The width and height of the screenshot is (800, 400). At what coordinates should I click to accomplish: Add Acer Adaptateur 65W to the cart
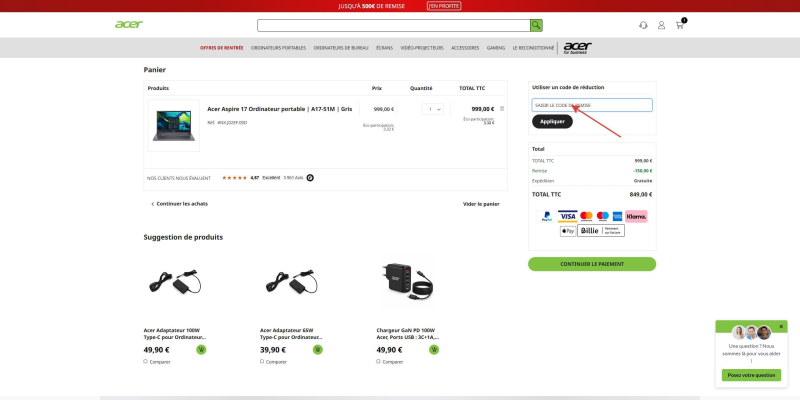point(318,349)
